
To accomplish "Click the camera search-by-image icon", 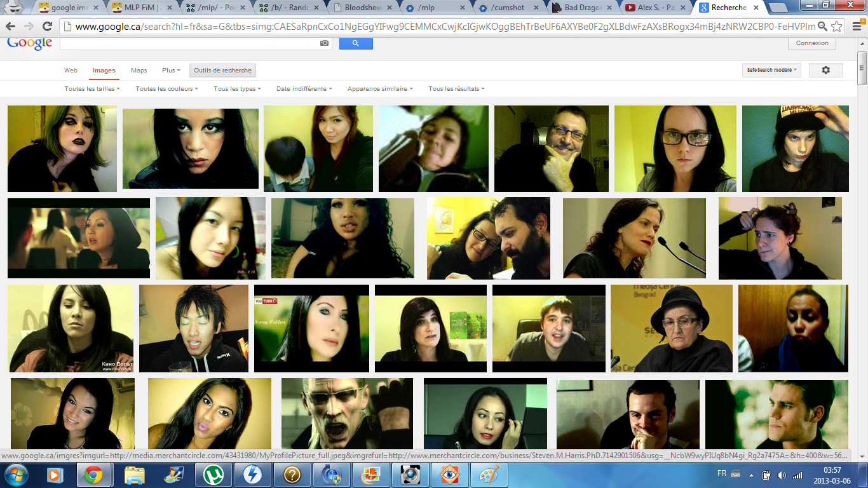I will click(325, 43).
